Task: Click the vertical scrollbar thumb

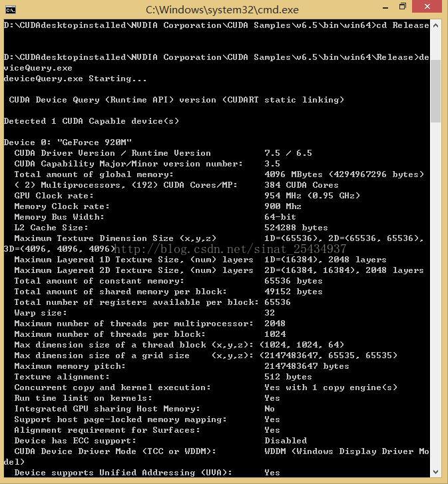Action: point(435,91)
